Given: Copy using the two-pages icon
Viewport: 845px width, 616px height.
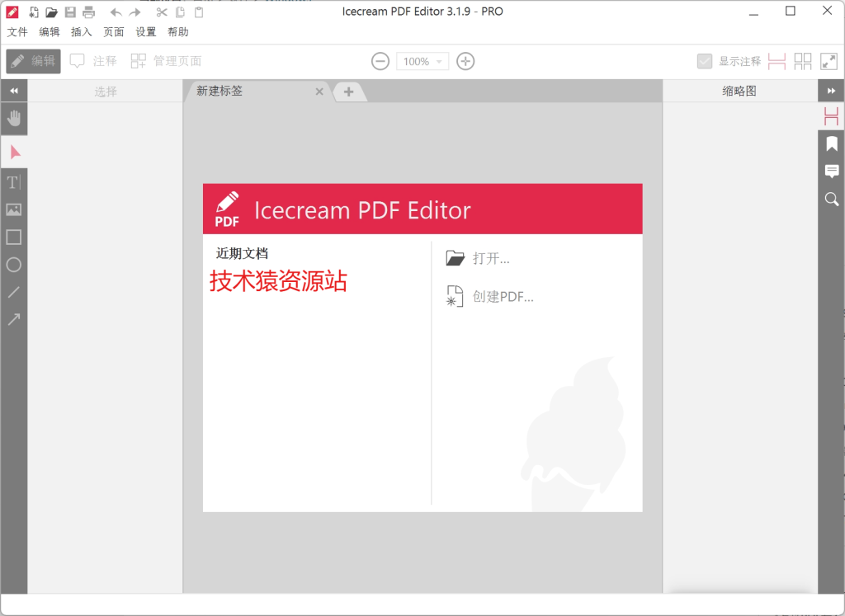Looking at the screenshot, I should coord(181,12).
